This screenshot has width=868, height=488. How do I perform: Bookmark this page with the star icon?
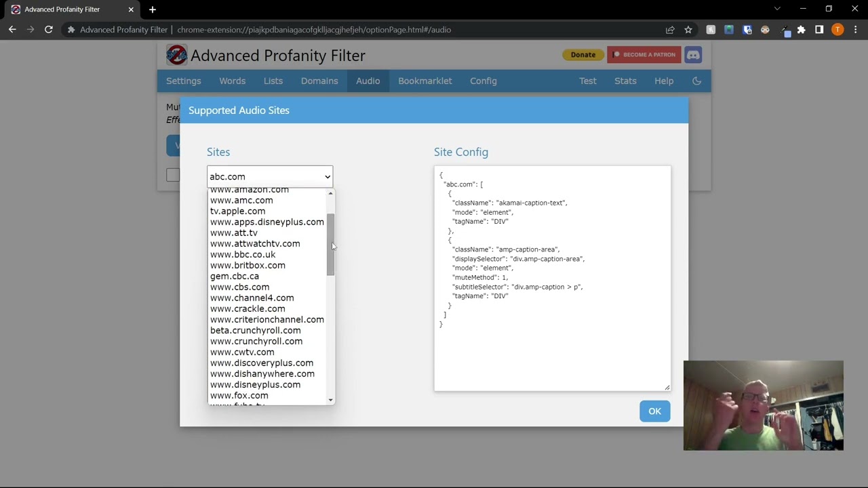click(688, 30)
